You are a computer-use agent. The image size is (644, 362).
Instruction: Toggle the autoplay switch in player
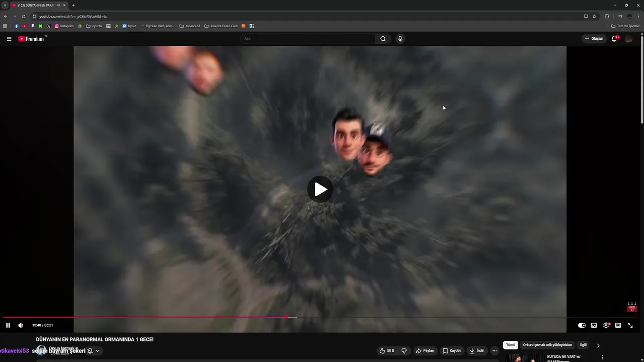coord(582,325)
